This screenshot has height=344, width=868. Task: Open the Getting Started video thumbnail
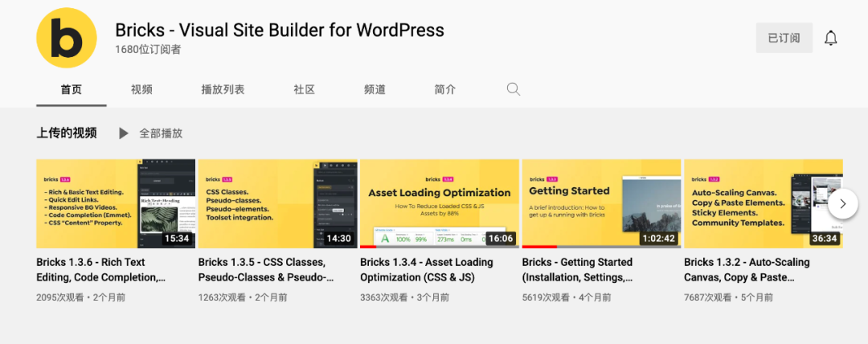pos(602,204)
